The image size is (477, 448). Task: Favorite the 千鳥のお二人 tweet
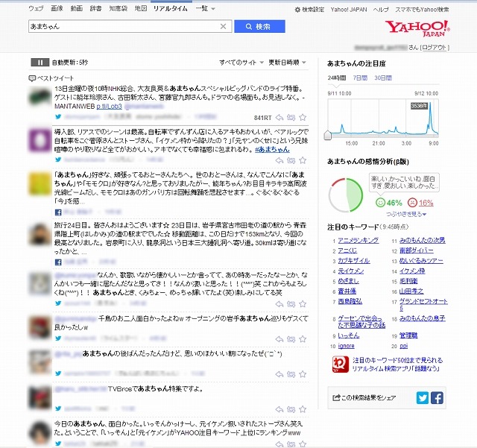coord(303,339)
